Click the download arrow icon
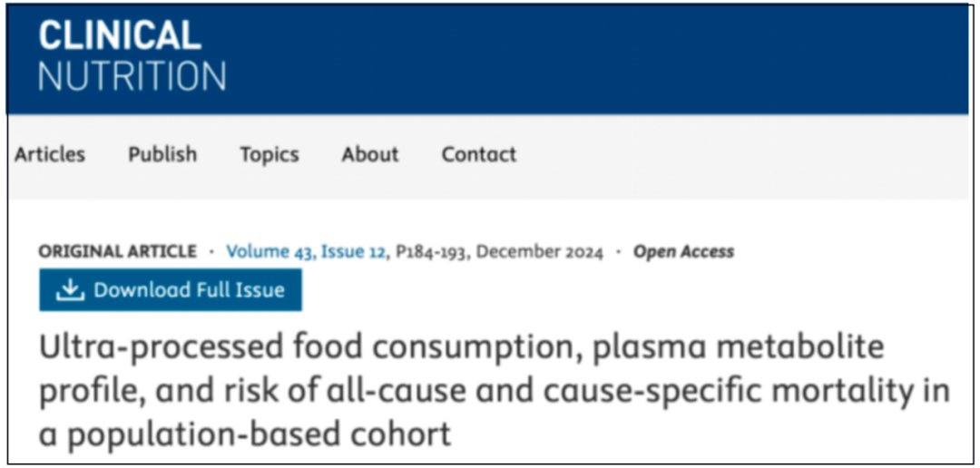This screenshot has width=980, height=468. (69, 289)
